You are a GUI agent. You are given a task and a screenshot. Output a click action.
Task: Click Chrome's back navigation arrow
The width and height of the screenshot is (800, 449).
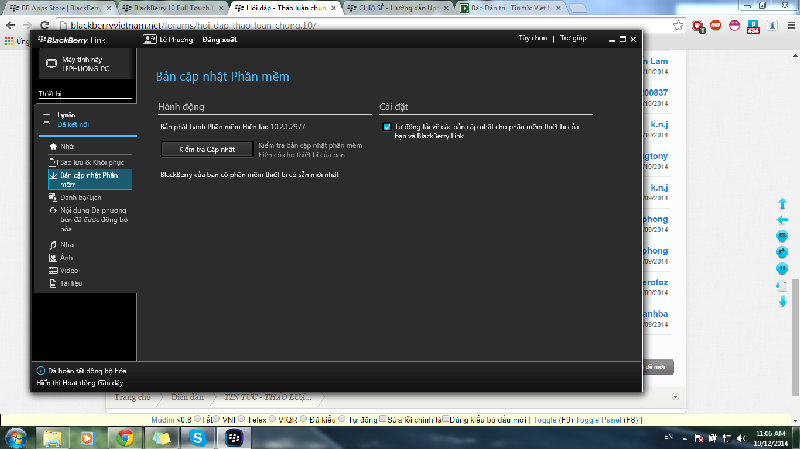[x=11, y=25]
